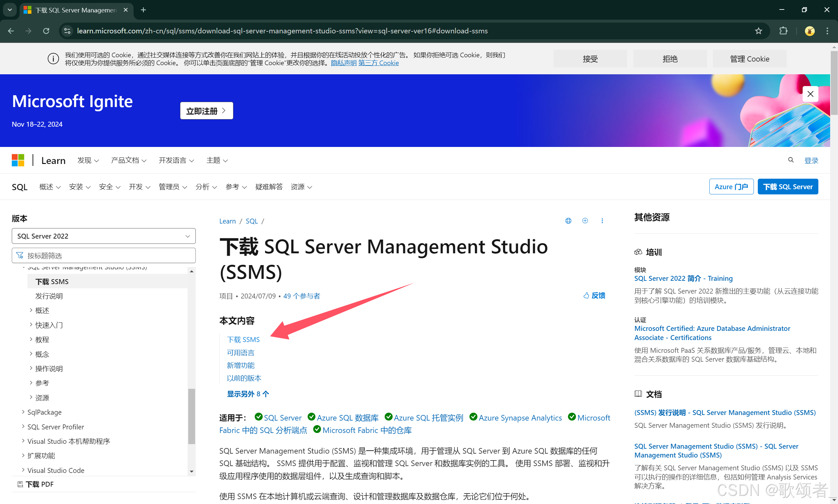This screenshot has height=504, width=838.
Task: Click the language globe icon near breadcrumb
Action: [568, 221]
